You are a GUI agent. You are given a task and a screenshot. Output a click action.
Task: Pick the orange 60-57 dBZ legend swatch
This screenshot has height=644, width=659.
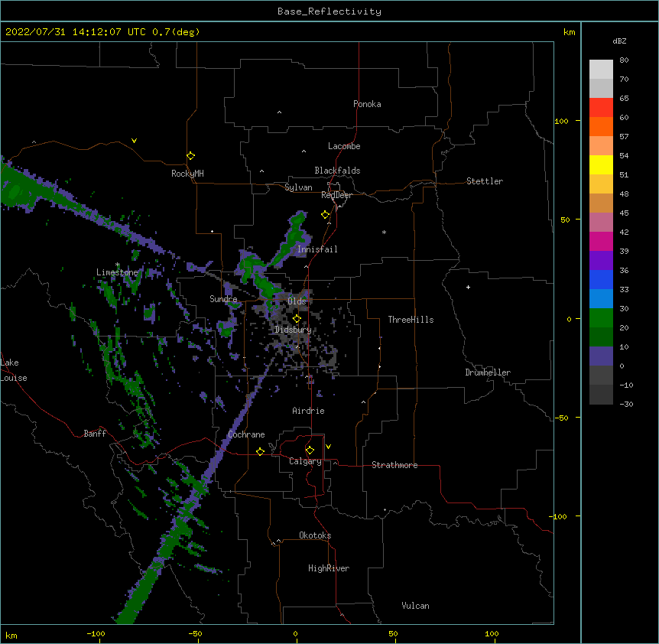click(601, 126)
